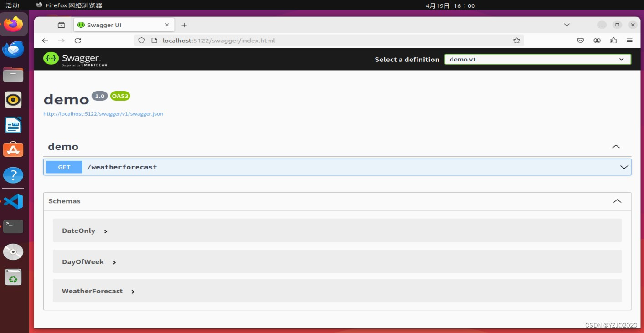Open the Select a definition dropdown
This screenshot has width=644, height=333.
[x=538, y=59]
